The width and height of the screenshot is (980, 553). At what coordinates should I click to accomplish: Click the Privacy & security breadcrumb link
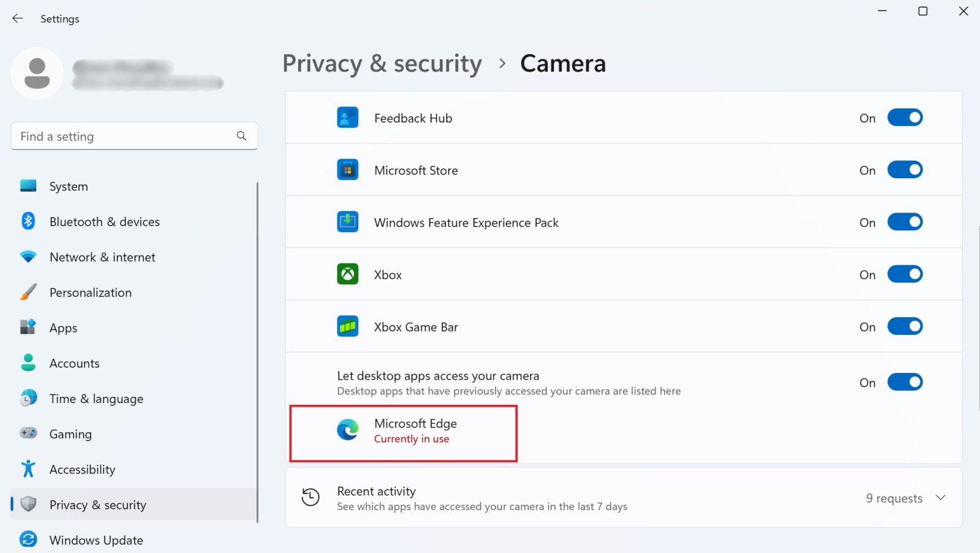pos(381,63)
